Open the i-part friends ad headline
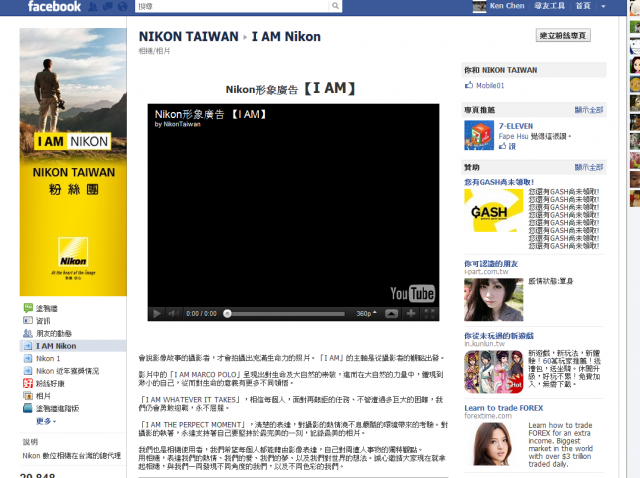 click(x=491, y=264)
